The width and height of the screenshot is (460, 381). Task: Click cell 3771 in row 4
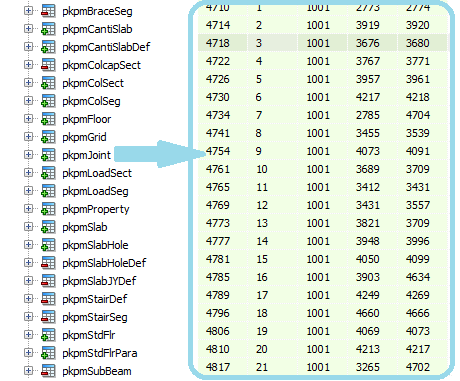pos(418,61)
